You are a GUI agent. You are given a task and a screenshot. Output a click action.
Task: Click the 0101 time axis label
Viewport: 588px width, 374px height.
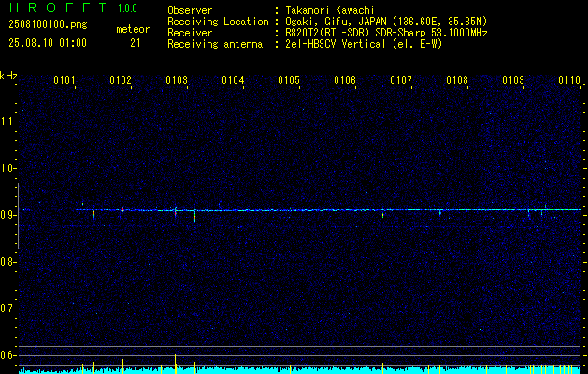[65, 79]
